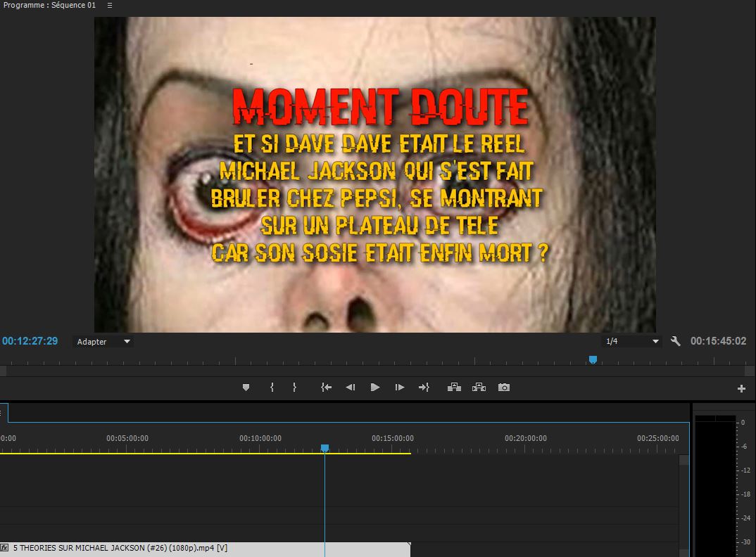
Task: Click the 00:10:00:00 ruler mark
Action: coord(260,438)
